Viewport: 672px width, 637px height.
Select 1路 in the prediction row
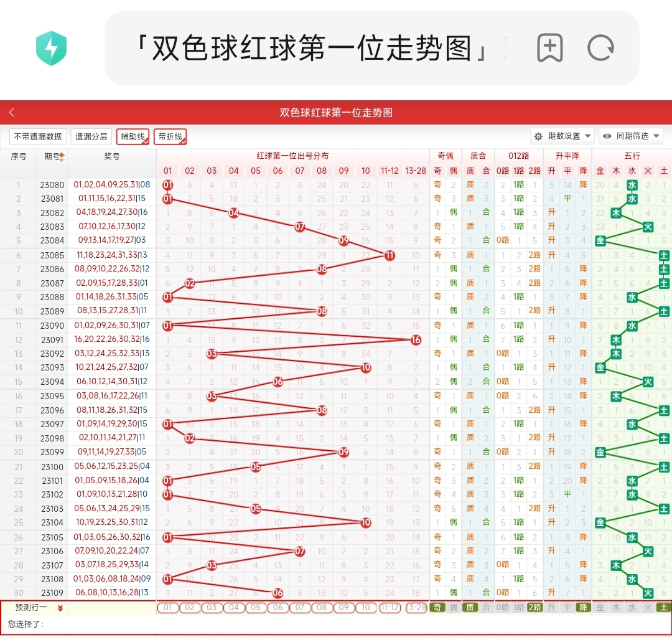tap(518, 607)
